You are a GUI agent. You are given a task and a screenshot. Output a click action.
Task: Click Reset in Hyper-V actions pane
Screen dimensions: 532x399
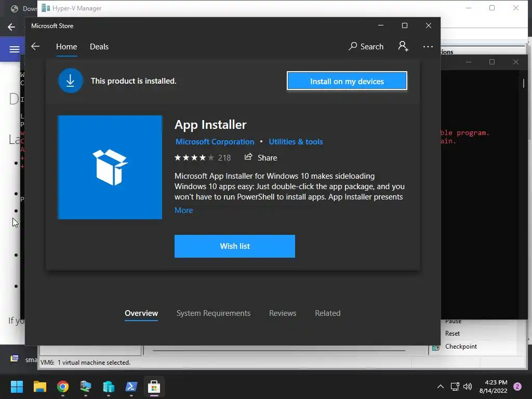point(453,334)
